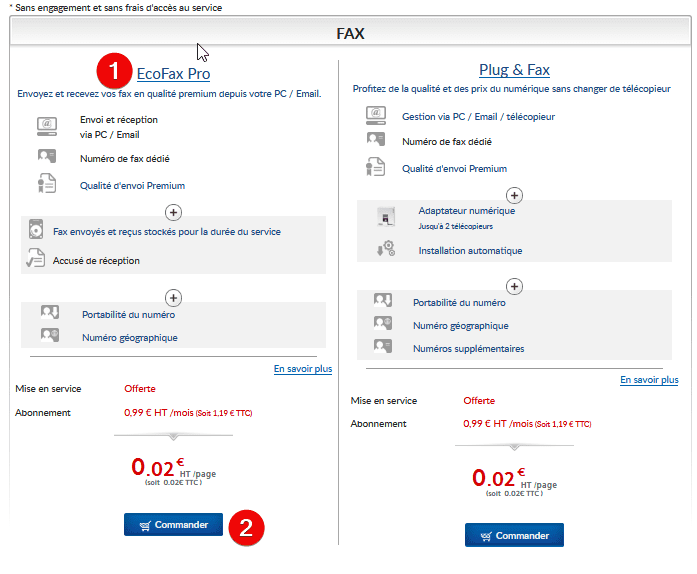697x574 pixels.
Task: Click dedicated fax number icon in EcoFax Pro
Action: coord(47,156)
